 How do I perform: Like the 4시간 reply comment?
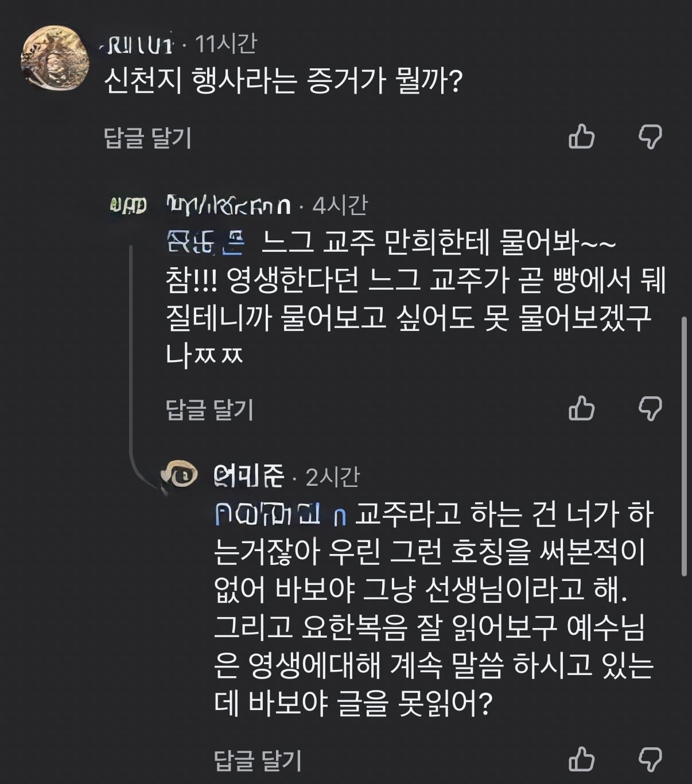581,408
